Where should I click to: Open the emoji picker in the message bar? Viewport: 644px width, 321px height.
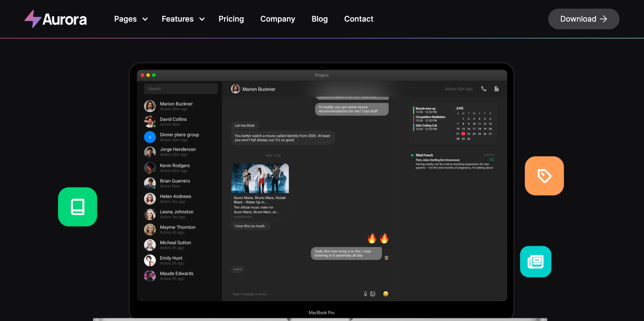pos(385,293)
